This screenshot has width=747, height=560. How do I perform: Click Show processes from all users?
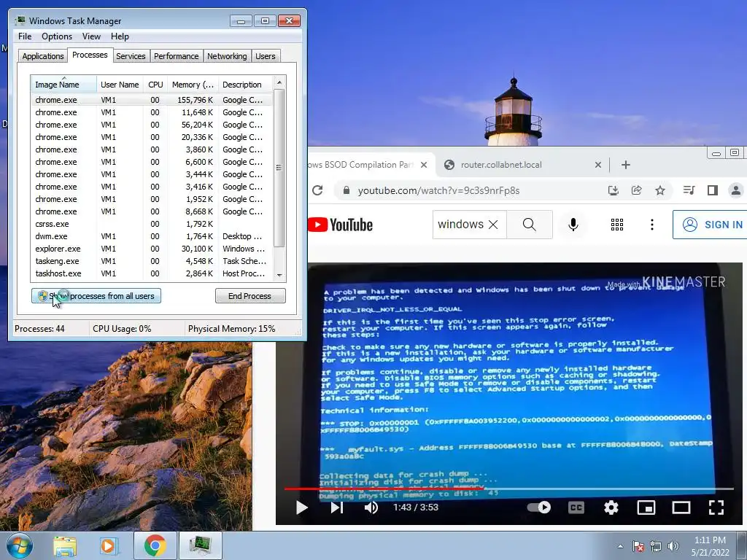[x=96, y=296]
